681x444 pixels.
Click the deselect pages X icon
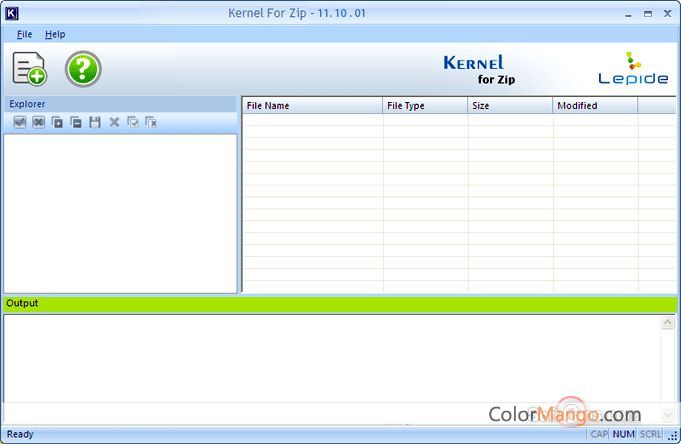pyautogui.click(x=151, y=123)
